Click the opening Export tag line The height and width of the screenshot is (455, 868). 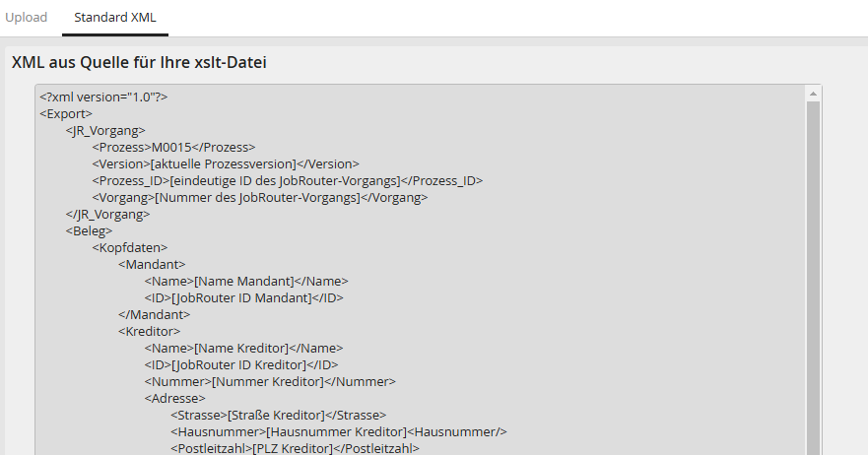pos(66,114)
